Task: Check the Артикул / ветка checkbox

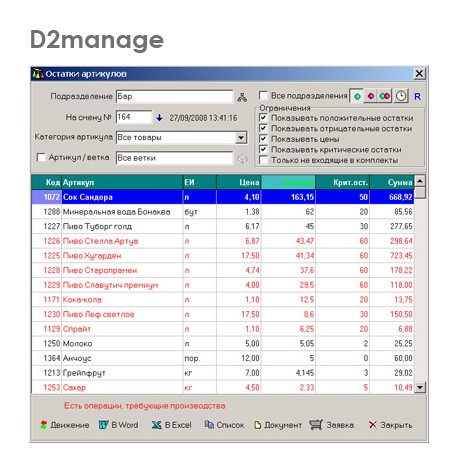Action: (41, 157)
